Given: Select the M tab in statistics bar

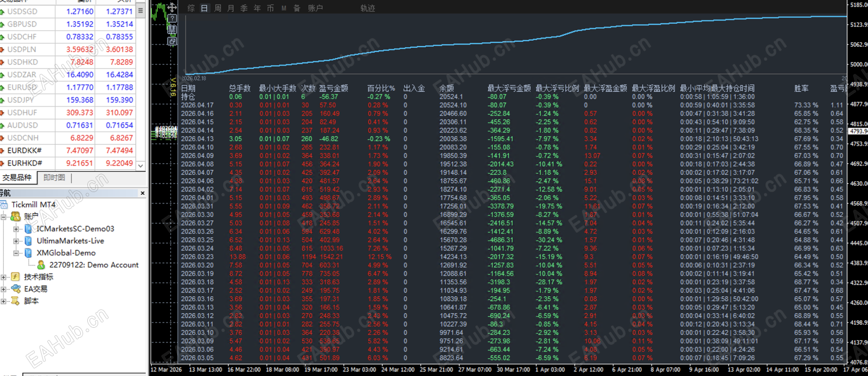Looking at the screenshot, I should [x=284, y=8].
